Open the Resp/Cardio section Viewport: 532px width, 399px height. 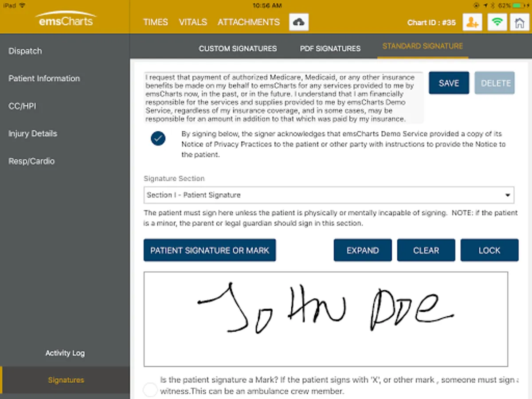31,161
